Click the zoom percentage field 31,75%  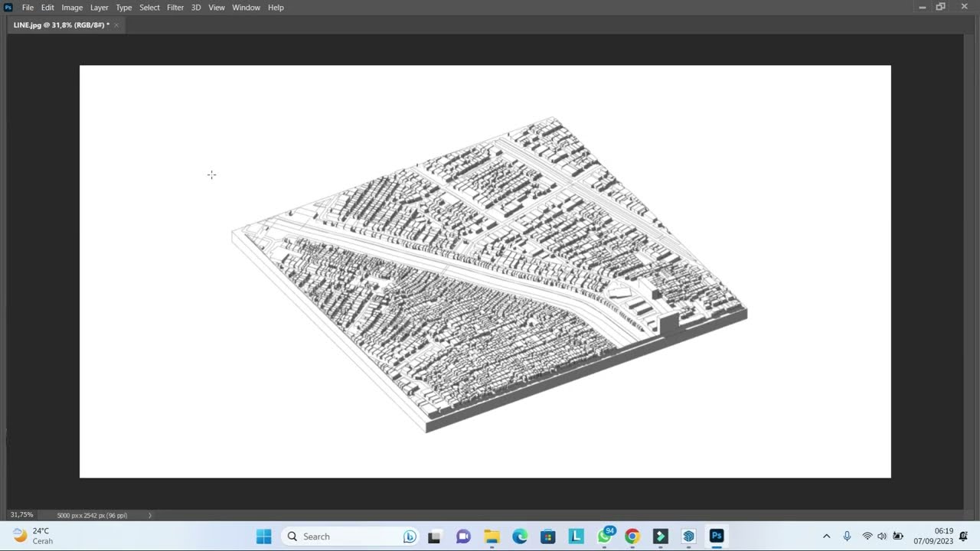21,515
